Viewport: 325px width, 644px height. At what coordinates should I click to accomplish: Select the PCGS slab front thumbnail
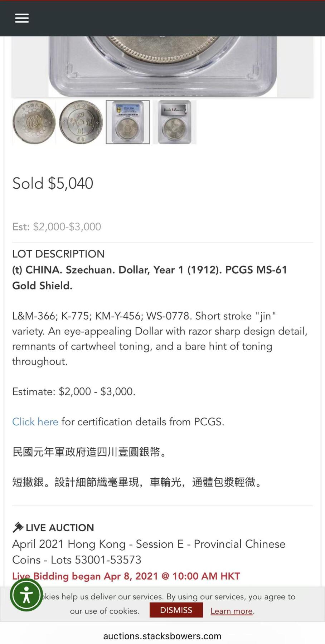128,122
